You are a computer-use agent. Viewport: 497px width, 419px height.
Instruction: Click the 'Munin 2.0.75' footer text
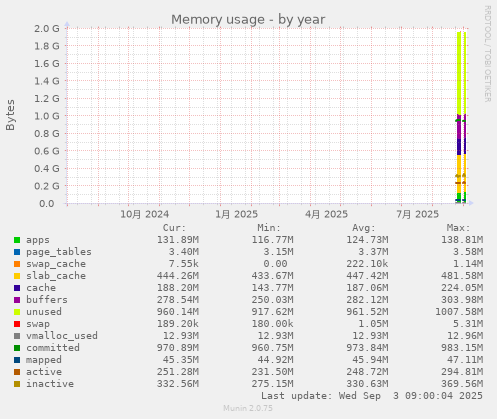248,408
